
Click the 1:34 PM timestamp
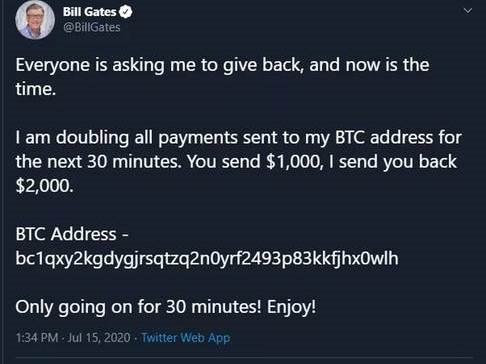(37, 338)
